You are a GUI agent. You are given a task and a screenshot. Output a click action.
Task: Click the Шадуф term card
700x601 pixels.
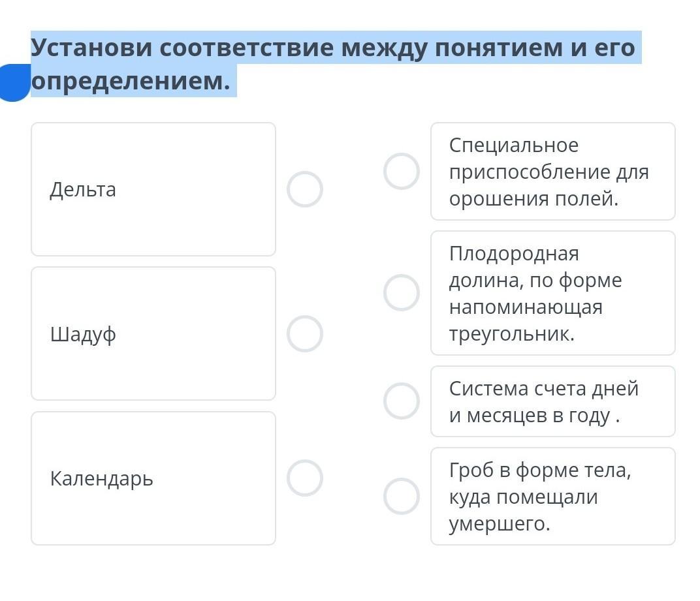(x=153, y=333)
